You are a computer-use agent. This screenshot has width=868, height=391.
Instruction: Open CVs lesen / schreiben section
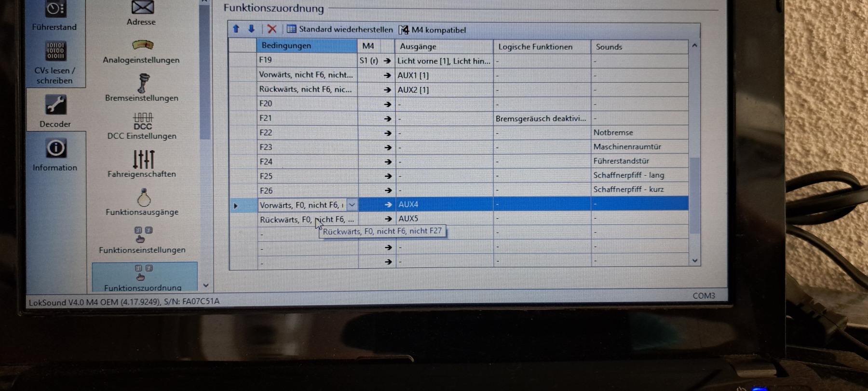point(54,63)
